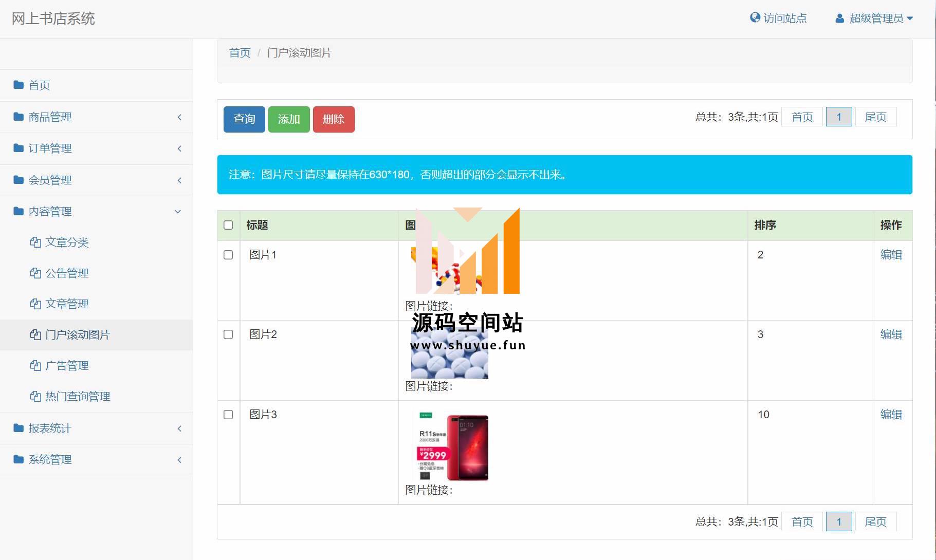Click the user icon beside 超级管理员

pos(840,18)
